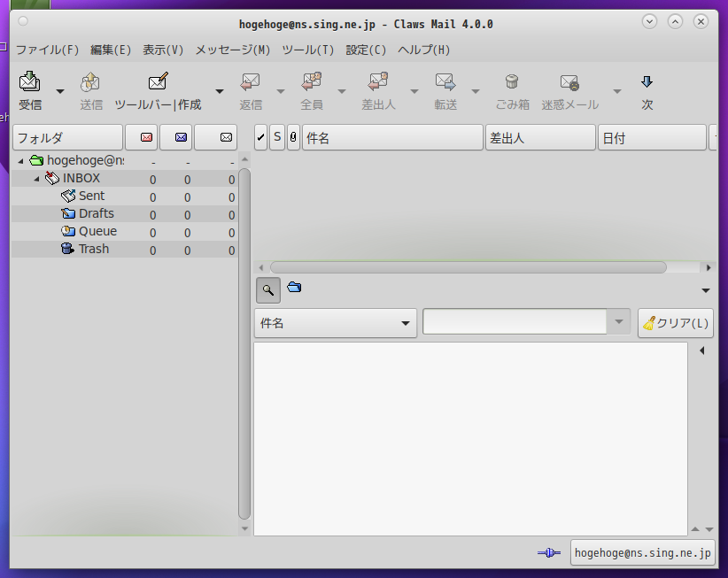This screenshot has width=728, height=578.
Task: Select the Trash folder
Action: point(93,249)
